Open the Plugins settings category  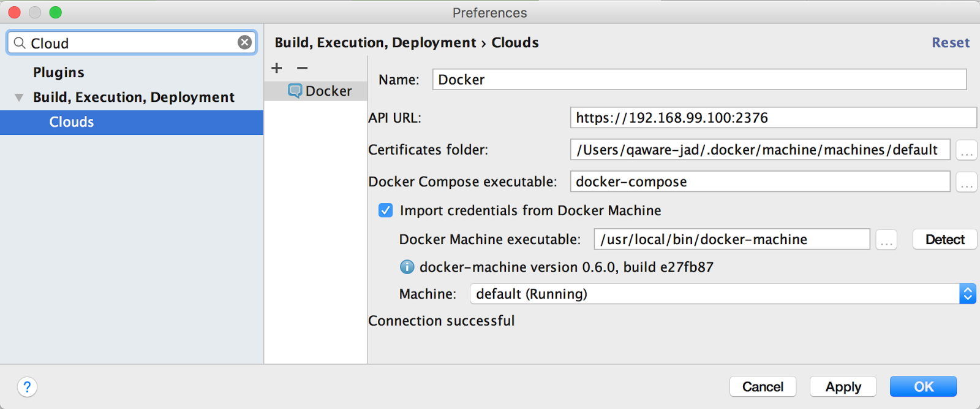(59, 72)
